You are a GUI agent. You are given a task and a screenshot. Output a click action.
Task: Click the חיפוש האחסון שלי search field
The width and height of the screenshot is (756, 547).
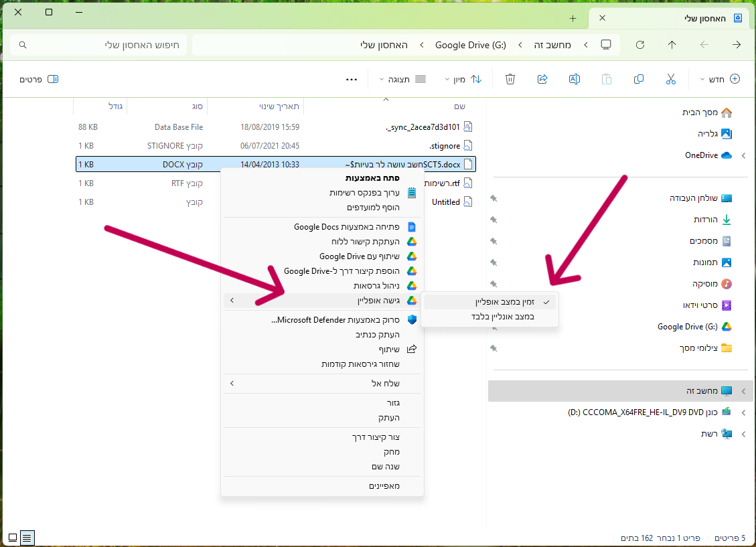point(98,45)
